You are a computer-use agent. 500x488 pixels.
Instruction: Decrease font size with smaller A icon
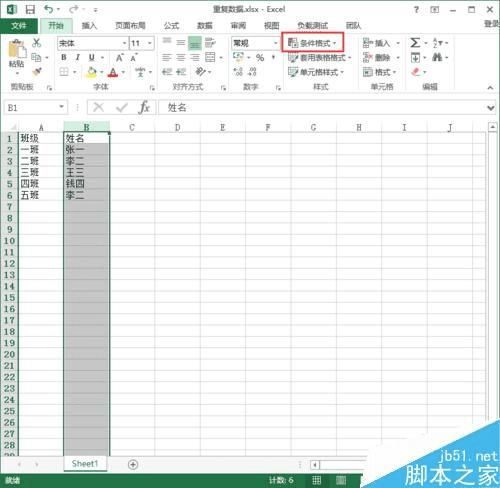pyautogui.click(x=134, y=58)
